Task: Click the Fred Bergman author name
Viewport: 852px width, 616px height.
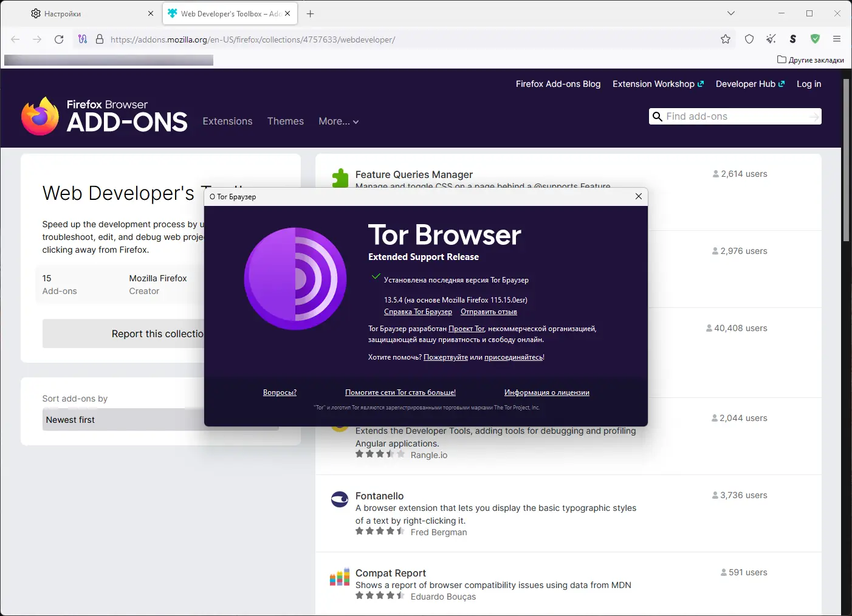Action: (x=439, y=532)
